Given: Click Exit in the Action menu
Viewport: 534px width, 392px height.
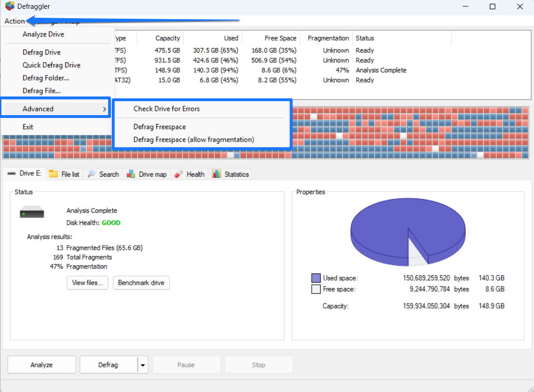Looking at the screenshot, I should 28,126.
